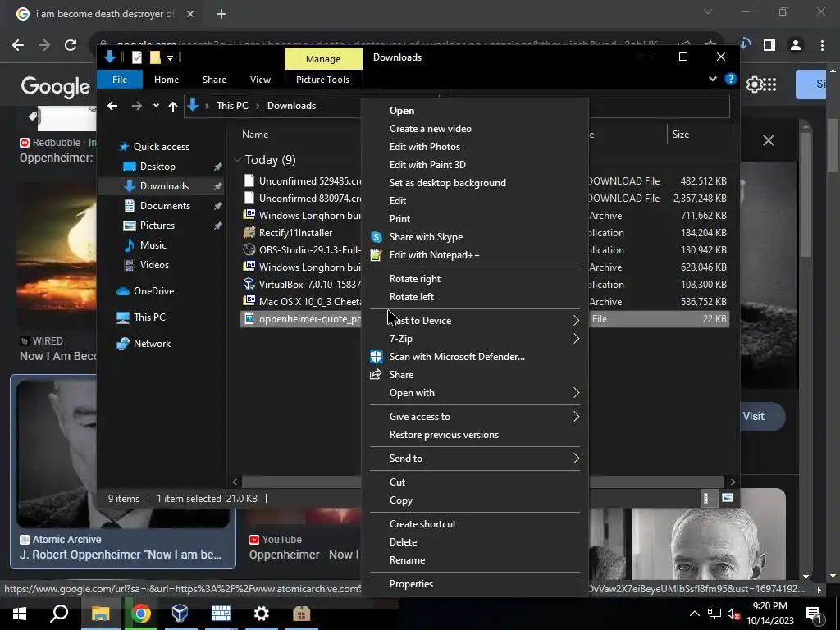
Task: Click Copy in the context menu
Action: pyautogui.click(x=400, y=500)
